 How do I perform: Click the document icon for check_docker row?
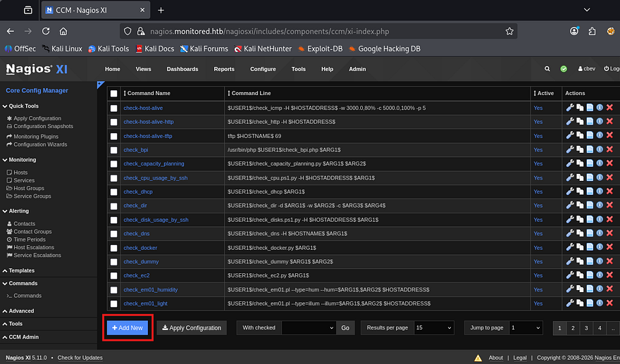[x=590, y=248]
